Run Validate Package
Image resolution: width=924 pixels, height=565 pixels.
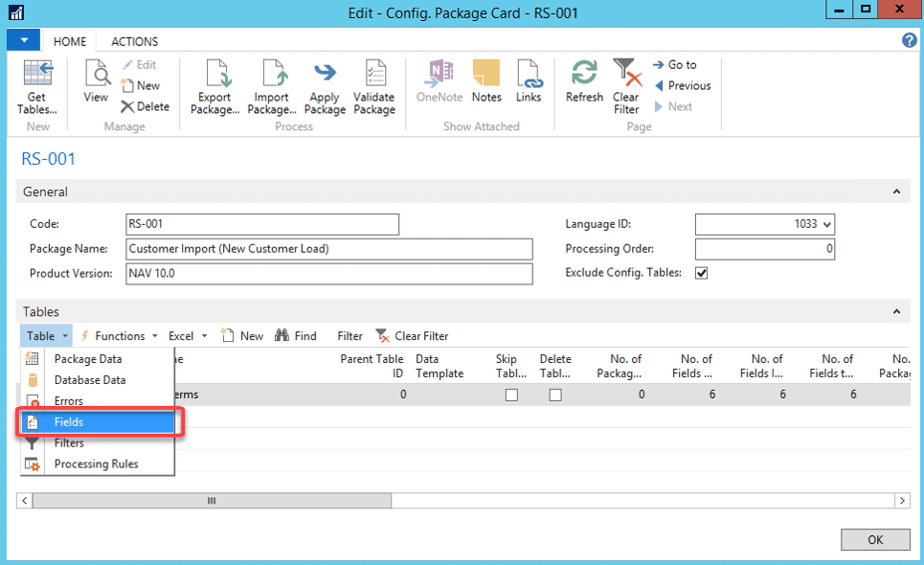(x=373, y=84)
